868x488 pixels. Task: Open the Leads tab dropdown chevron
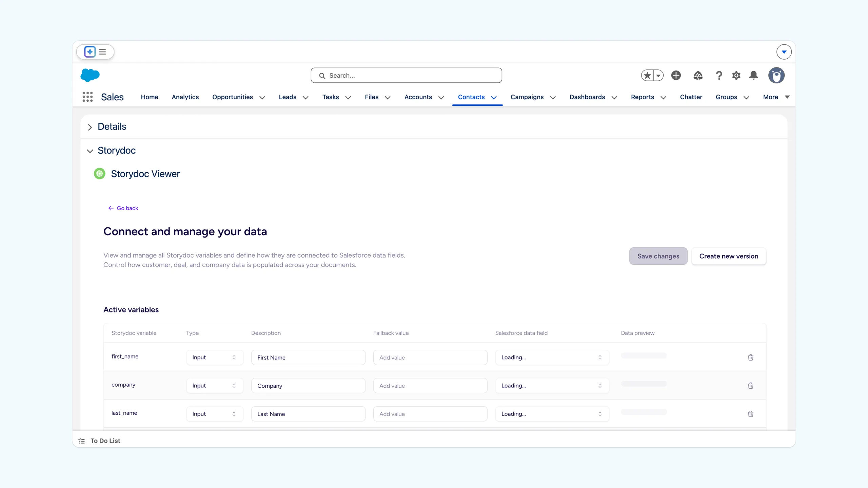click(305, 98)
